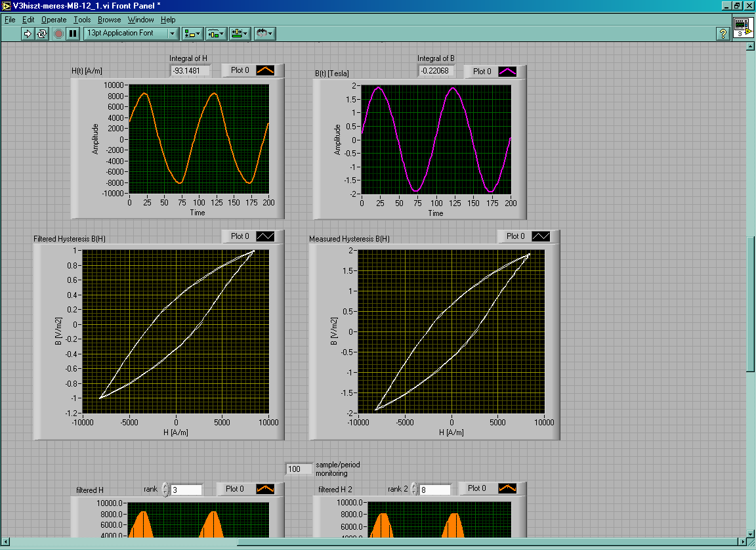Click the horizontal scrollbar left arrow
Screen dimensions: 756x550
click(5, 542)
